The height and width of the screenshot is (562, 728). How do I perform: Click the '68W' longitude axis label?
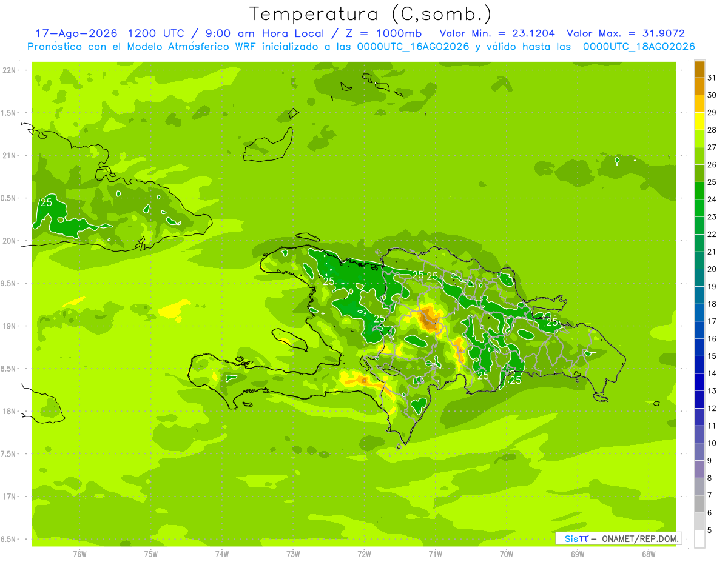(649, 555)
